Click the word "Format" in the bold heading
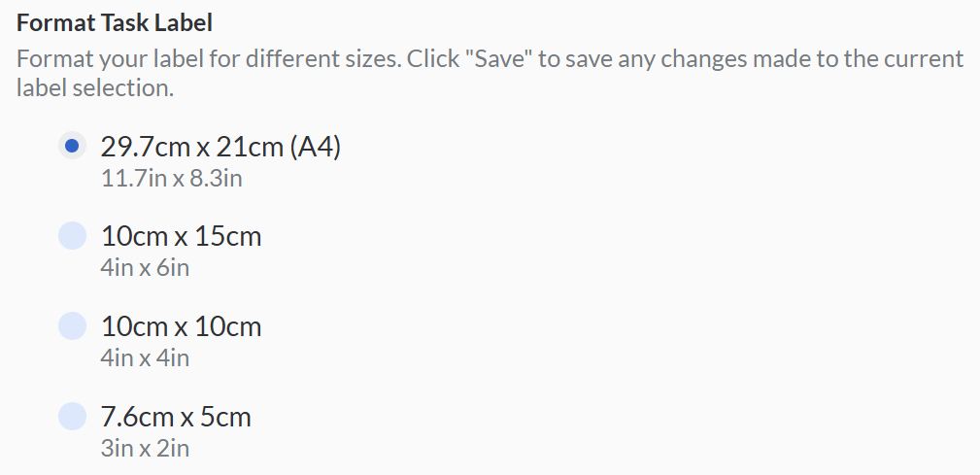 coord(54,22)
